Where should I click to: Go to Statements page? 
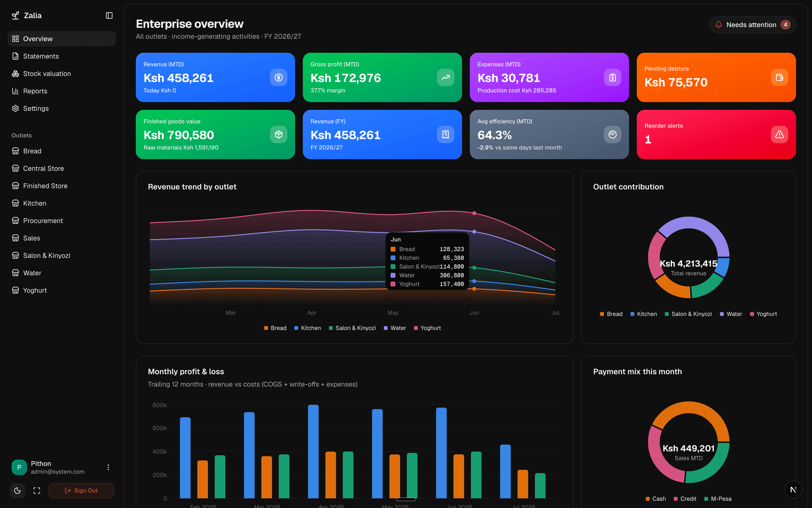coord(62,56)
